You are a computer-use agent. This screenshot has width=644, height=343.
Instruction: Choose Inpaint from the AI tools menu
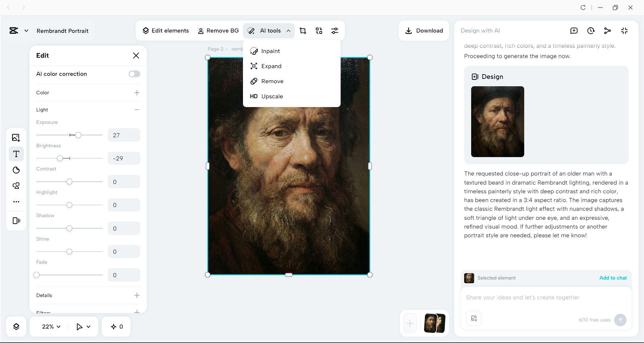click(x=270, y=51)
